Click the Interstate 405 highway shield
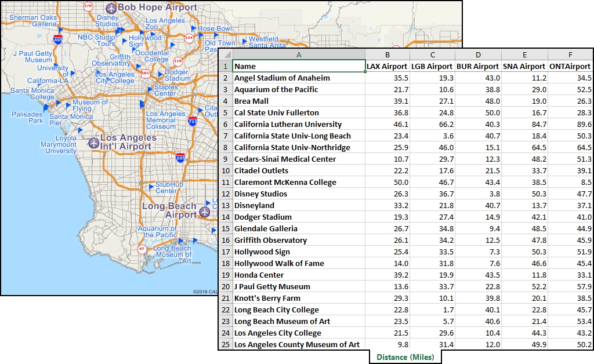Viewport: 594px width, 364px height. tap(58, 39)
